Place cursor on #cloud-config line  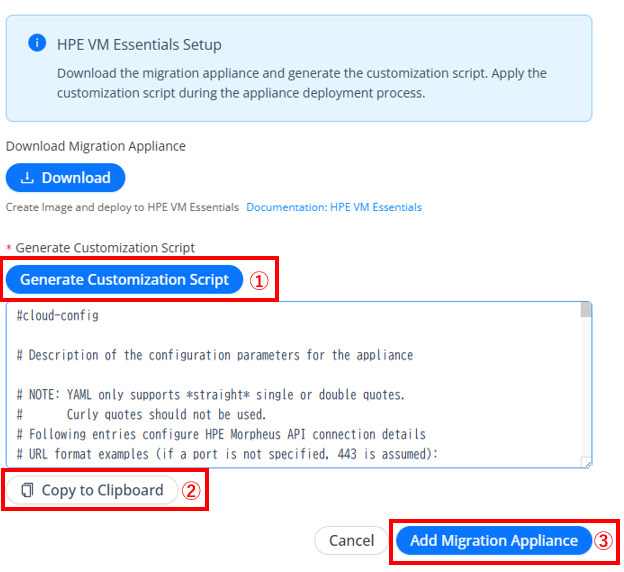pyautogui.click(x=58, y=315)
